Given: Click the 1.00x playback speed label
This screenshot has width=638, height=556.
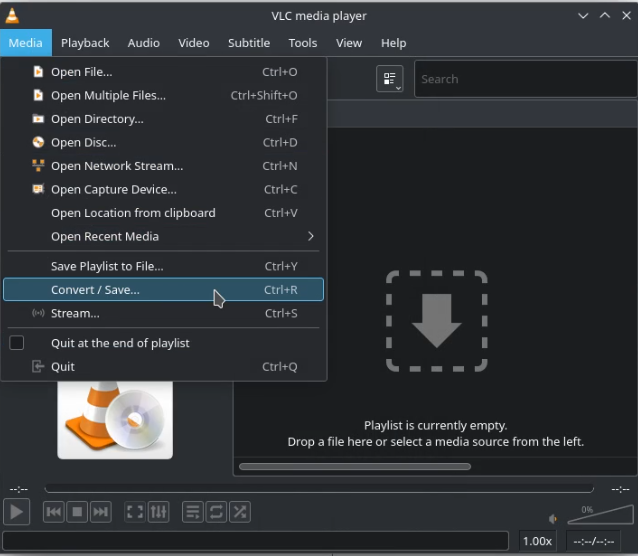Looking at the screenshot, I should [537, 541].
